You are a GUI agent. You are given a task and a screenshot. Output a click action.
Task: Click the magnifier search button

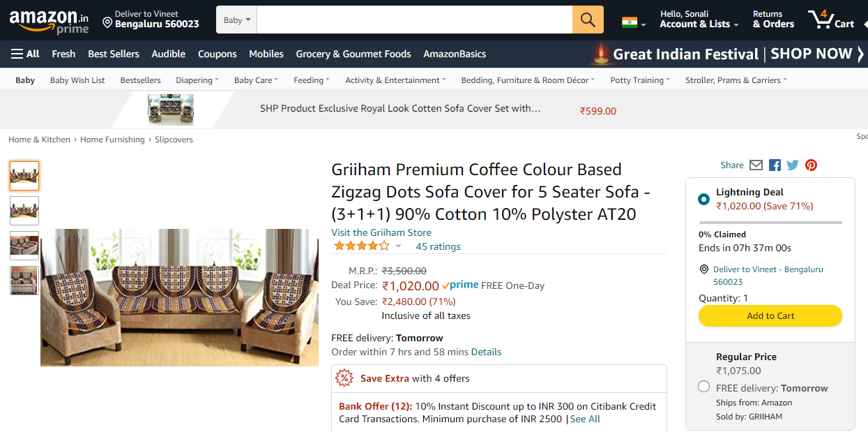pyautogui.click(x=588, y=20)
